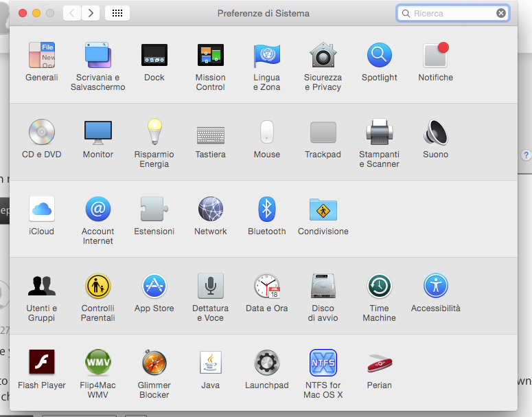Click the back navigation arrow
The image size is (532, 417).
[72, 13]
